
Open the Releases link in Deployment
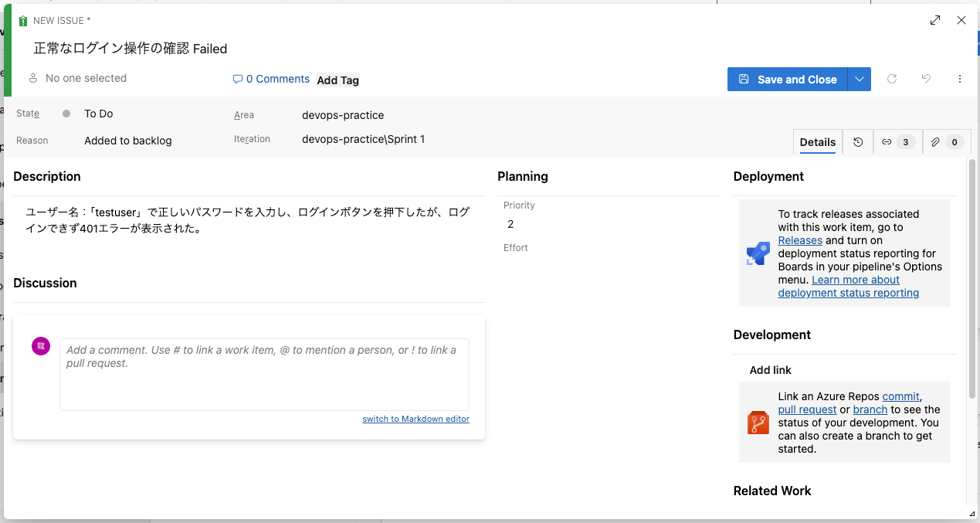tap(800, 240)
